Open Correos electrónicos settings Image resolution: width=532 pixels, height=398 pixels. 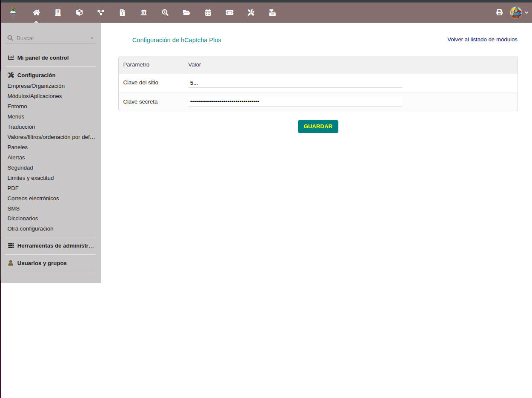click(x=33, y=198)
